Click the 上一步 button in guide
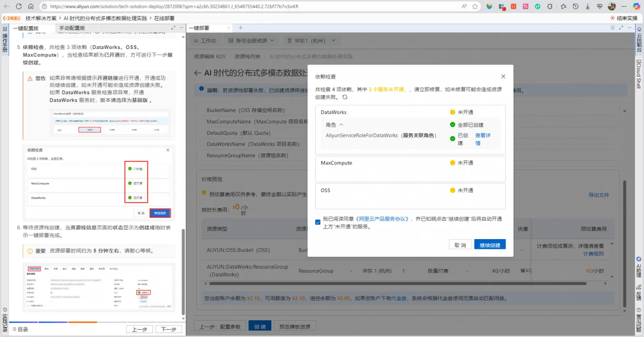 [x=139, y=329]
